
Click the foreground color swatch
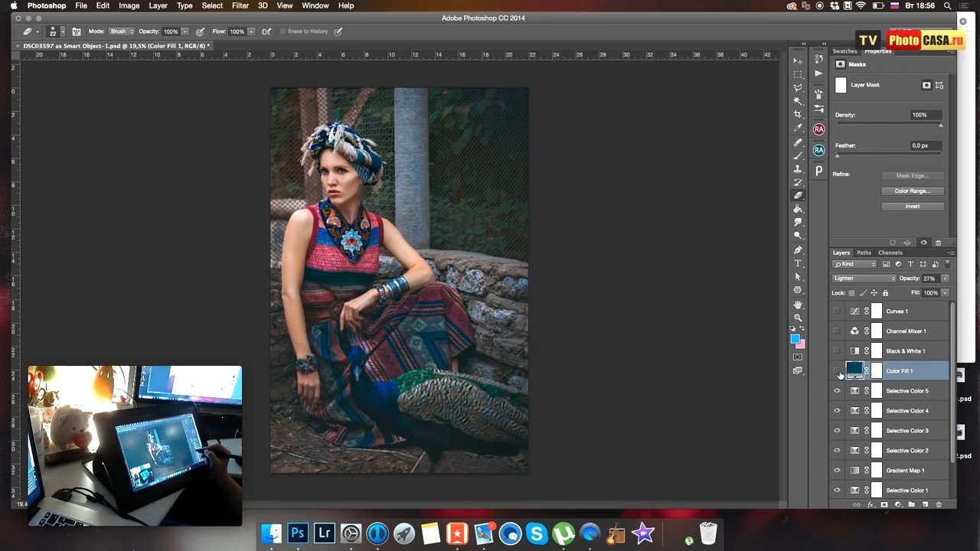[x=795, y=338]
